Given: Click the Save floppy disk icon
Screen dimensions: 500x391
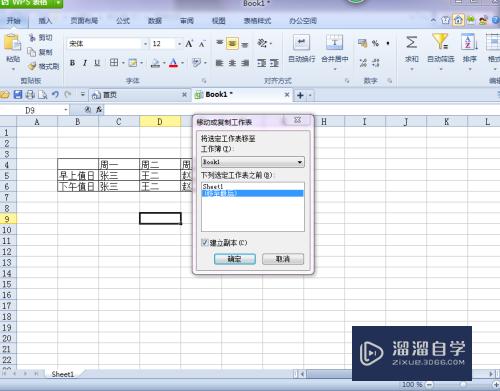Looking at the screenshot, I should pyautogui.click(x=18, y=95).
